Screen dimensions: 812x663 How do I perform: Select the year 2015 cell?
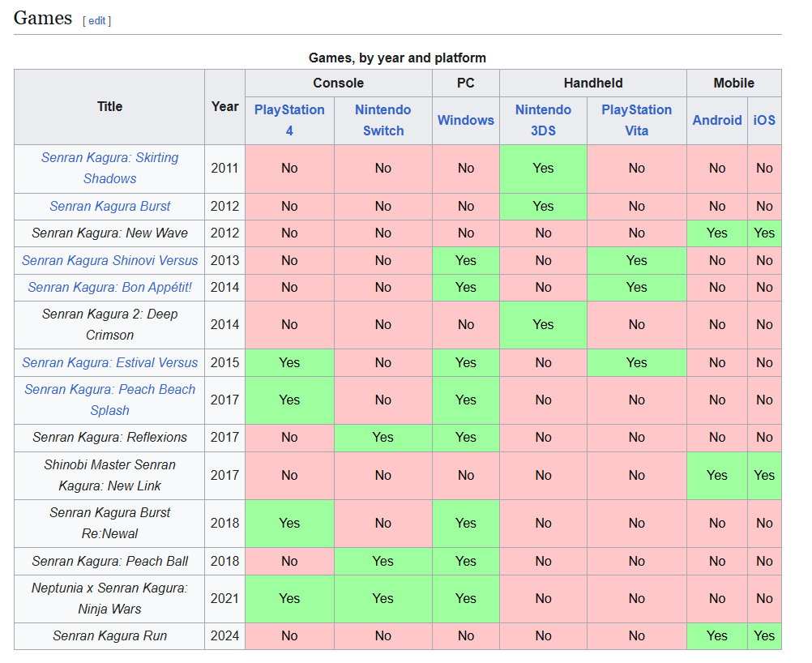click(x=224, y=362)
